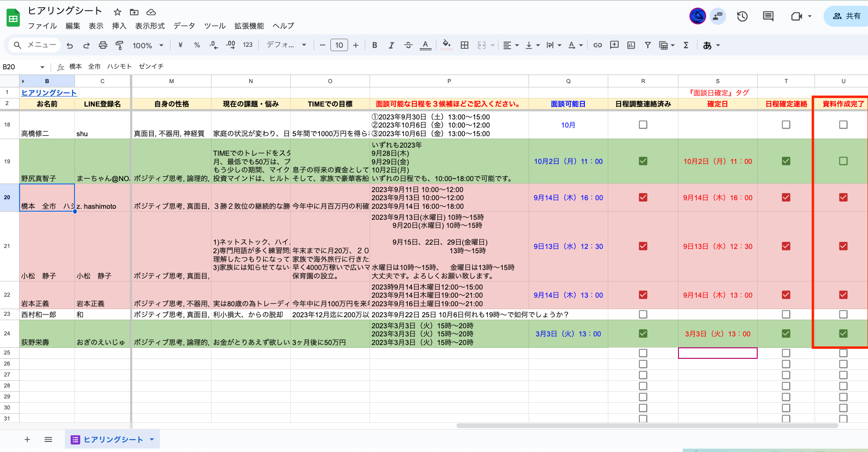Check the checkbox in row 23 for 西村和一郎
The width and height of the screenshot is (868, 452).
click(x=643, y=314)
